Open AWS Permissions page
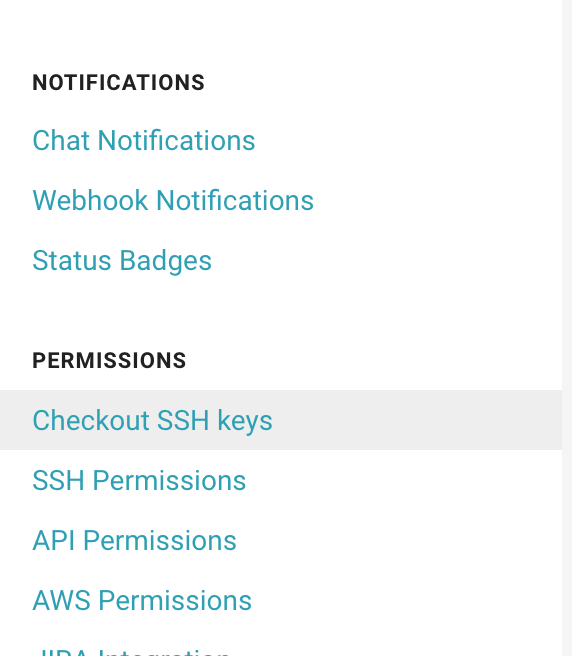This screenshot has height=656, width=572. (x=142, y=600)
